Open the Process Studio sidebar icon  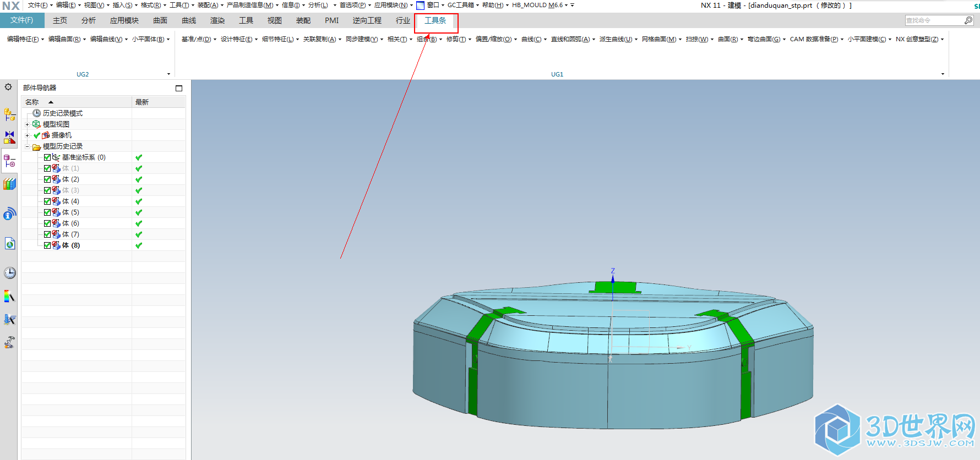[x=9, y=319]
